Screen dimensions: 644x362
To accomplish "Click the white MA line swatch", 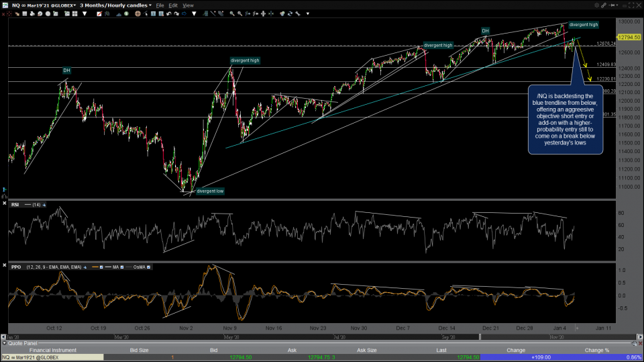I will coord(109,267).
